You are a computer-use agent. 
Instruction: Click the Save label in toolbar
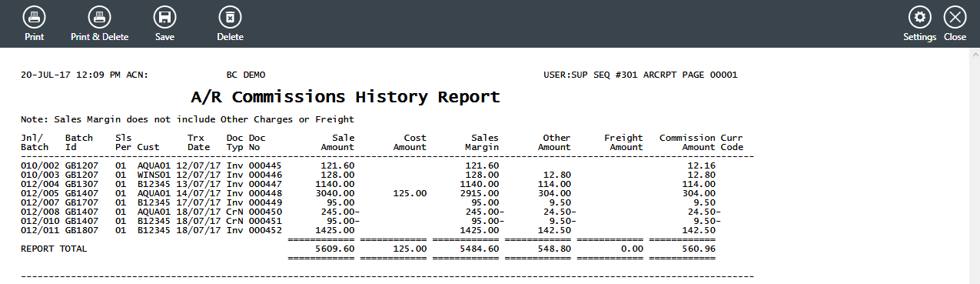(x=164, y=37)
